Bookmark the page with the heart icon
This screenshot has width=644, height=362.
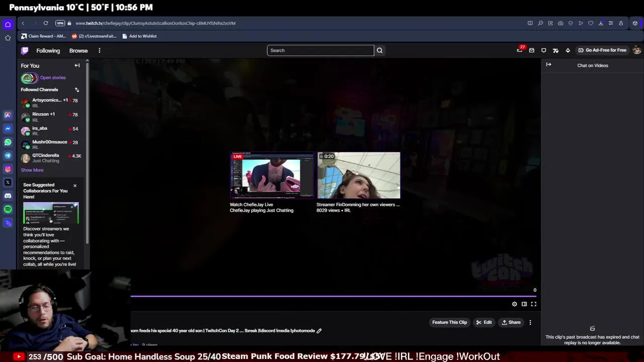click(591, 23)
